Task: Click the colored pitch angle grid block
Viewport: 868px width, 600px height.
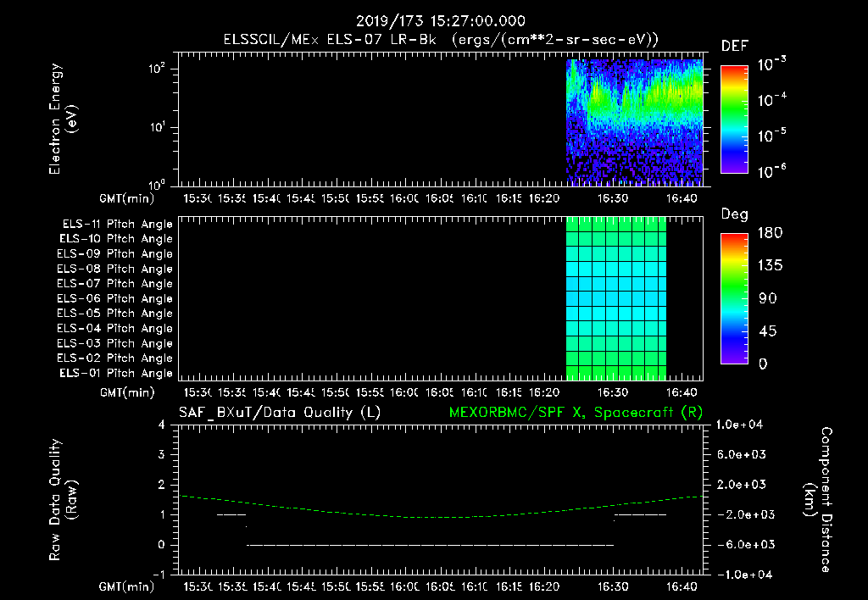Action: click(615, 298)
